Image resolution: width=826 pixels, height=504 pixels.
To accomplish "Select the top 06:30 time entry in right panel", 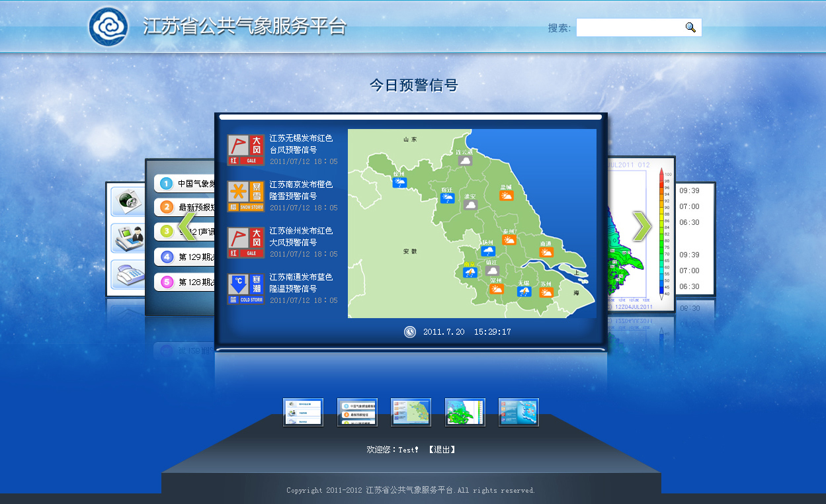I will pyautogui.click(x=689, y=222).
